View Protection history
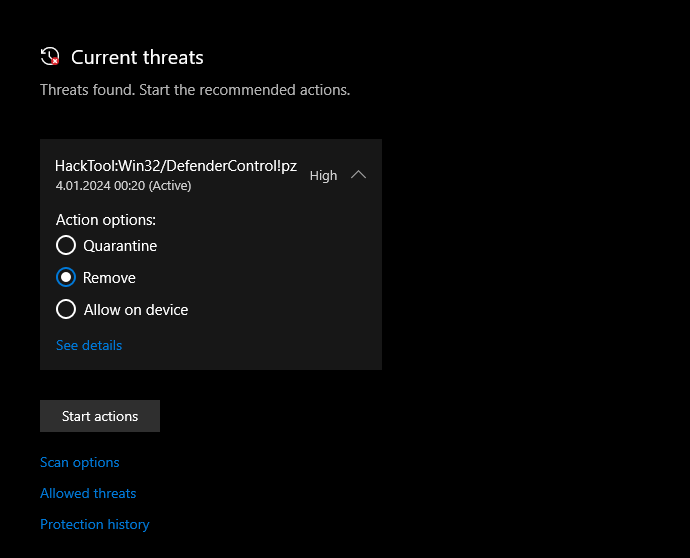This screenshot has height=558, width=690. pyautogui.click(x=94, y=524)
